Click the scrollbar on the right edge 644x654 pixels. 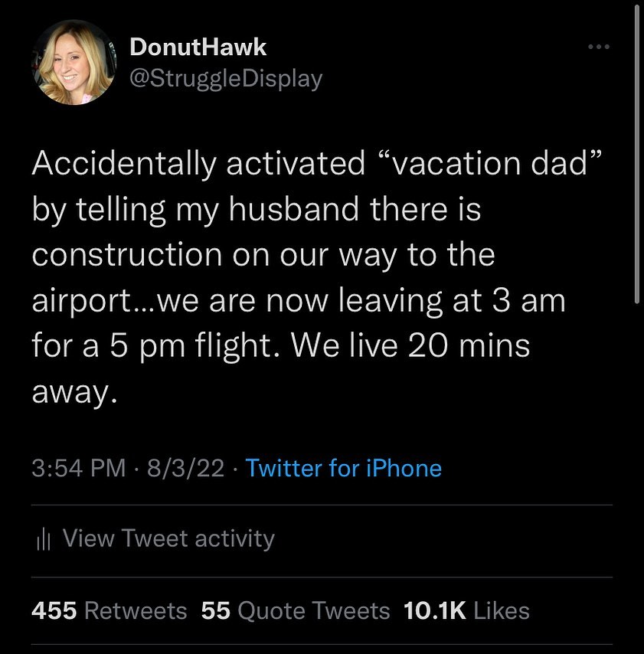[637, 153]
